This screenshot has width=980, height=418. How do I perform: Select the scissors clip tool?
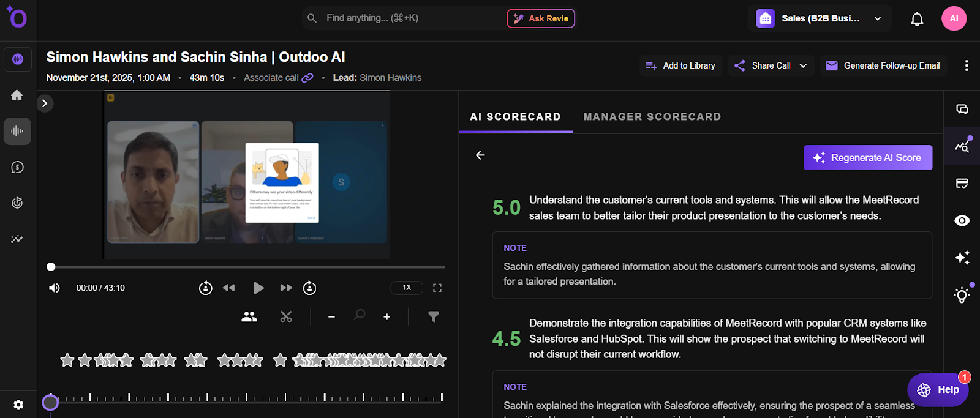[x=286, y=316]
